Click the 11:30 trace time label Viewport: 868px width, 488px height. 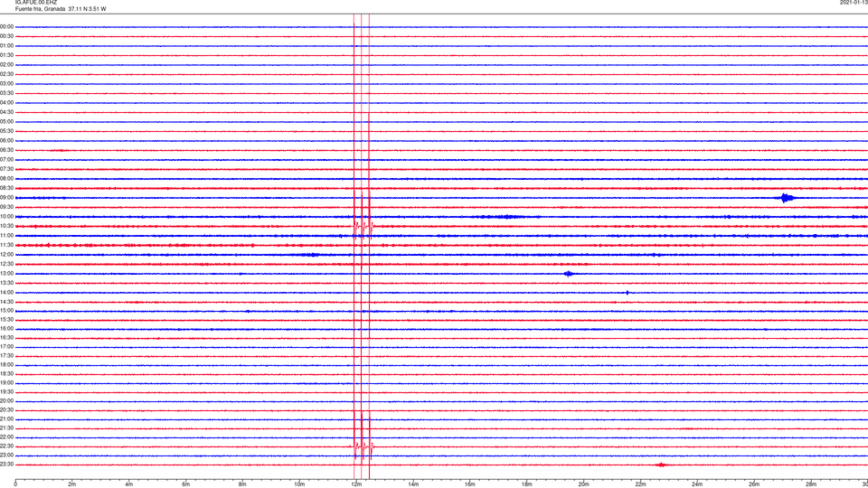(x=6, y=245)
